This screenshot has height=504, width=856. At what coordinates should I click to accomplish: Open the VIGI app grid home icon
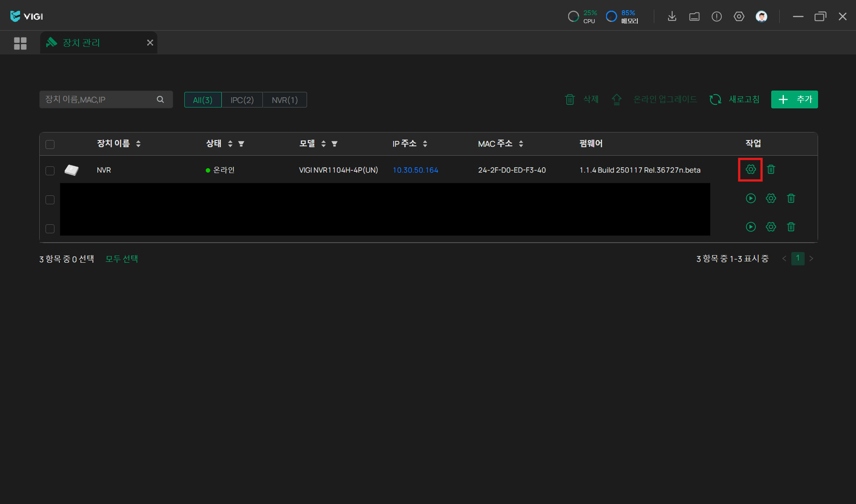coord(20,43)
